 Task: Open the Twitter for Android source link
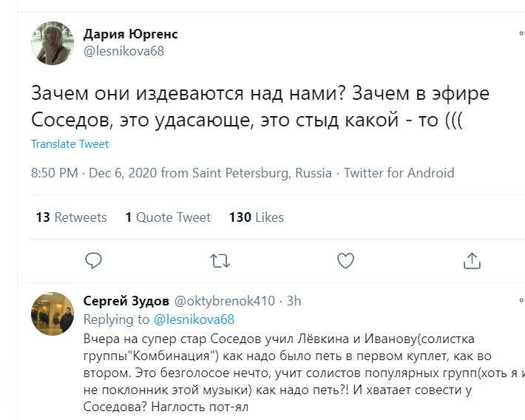click(x=399, y=173)
